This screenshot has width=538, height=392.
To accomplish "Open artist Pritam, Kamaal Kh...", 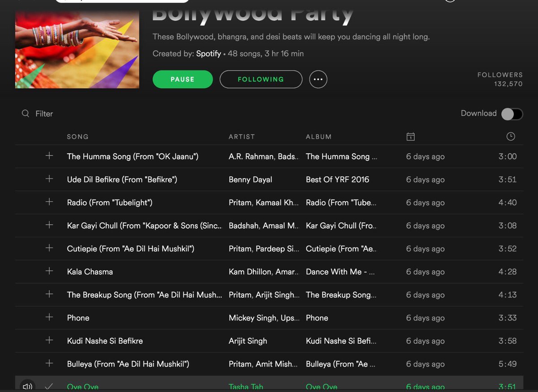I will [x=264, y=202].
